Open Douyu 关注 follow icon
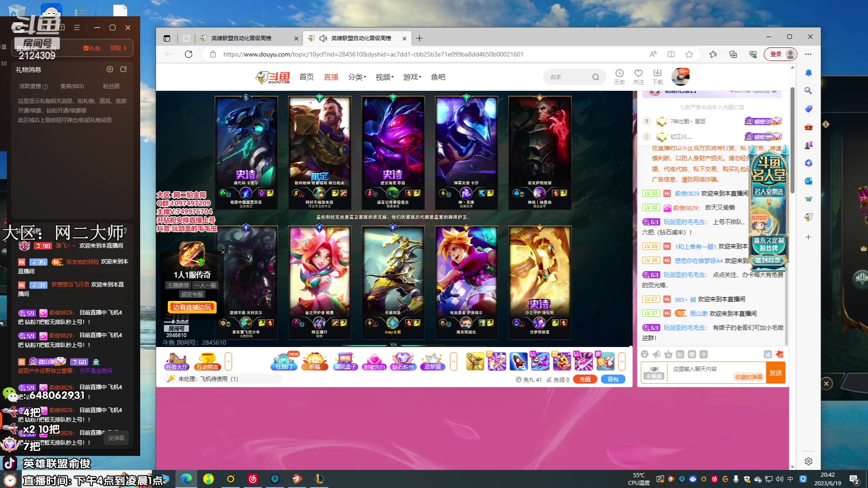 [x=638, y=77]
